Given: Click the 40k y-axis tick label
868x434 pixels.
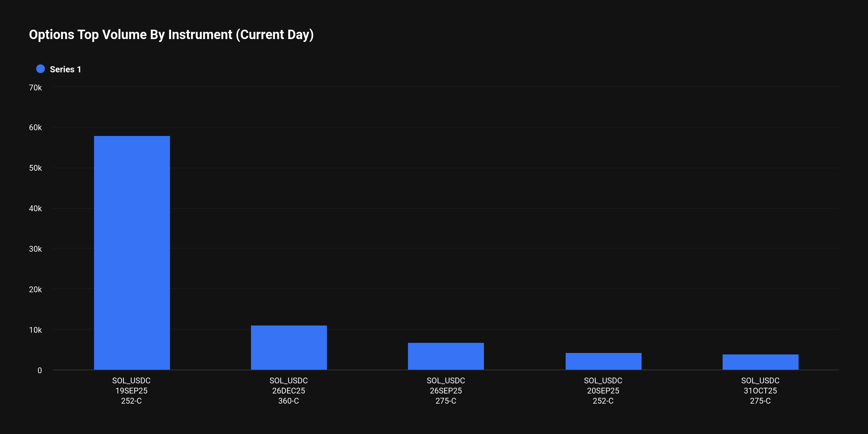Looking at the screenshot, I should [x=35, y=209].
